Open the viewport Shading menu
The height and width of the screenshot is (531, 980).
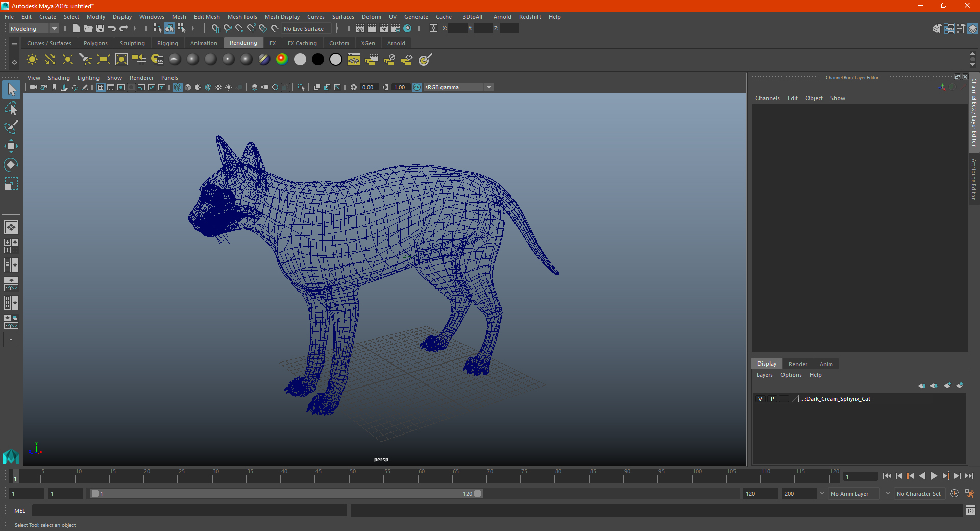59,78
